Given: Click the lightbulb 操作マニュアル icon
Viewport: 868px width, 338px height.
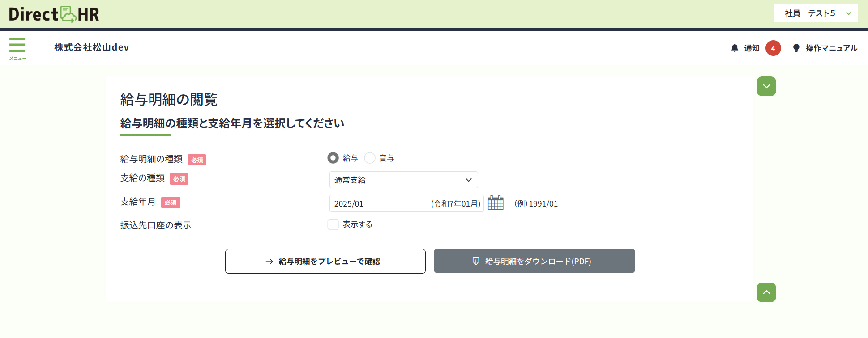Looking at the screenshot, I should point(796,48).
